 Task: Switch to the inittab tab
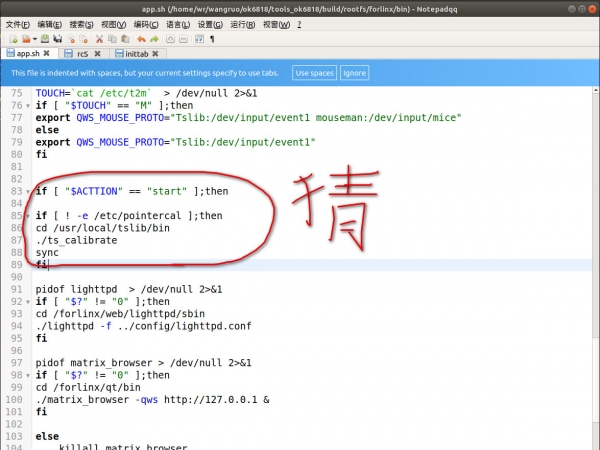(138, 54)
